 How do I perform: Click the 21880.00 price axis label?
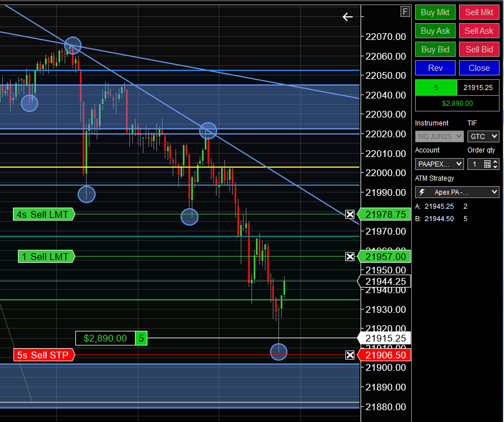pyautogui.click(x=385, y=407)
